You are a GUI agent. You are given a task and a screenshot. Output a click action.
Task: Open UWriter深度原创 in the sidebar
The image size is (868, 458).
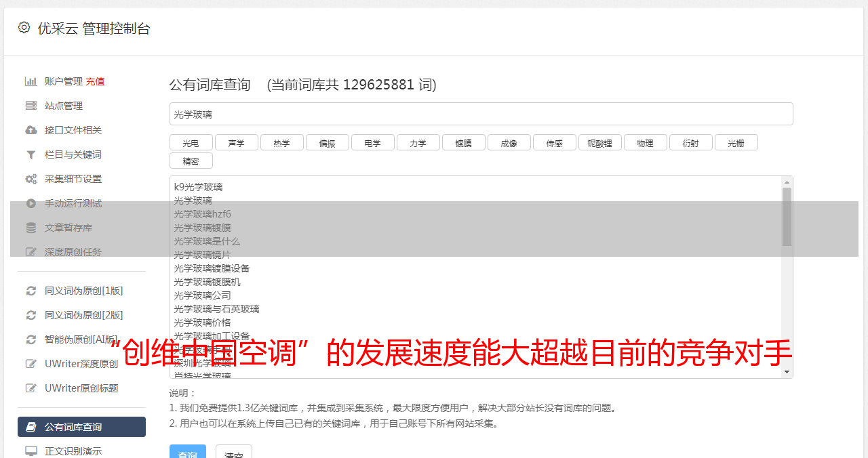point(81,364)
